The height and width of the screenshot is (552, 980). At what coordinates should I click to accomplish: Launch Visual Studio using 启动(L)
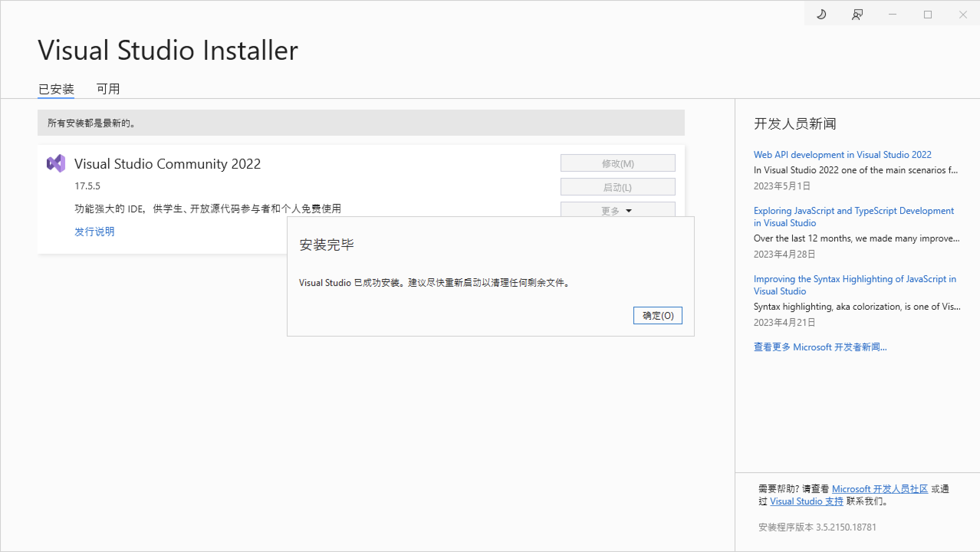tap(617, 187)
